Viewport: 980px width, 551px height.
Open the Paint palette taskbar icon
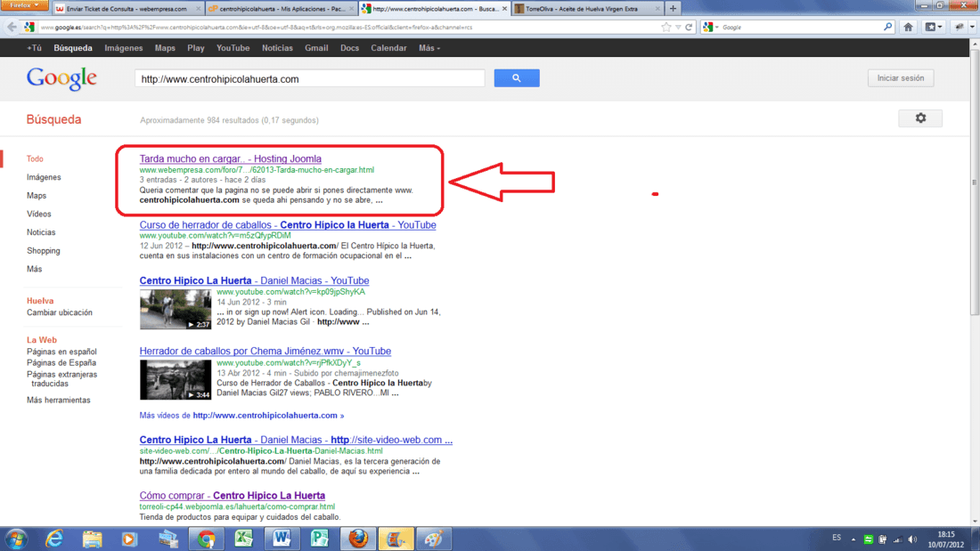(433, 539)
